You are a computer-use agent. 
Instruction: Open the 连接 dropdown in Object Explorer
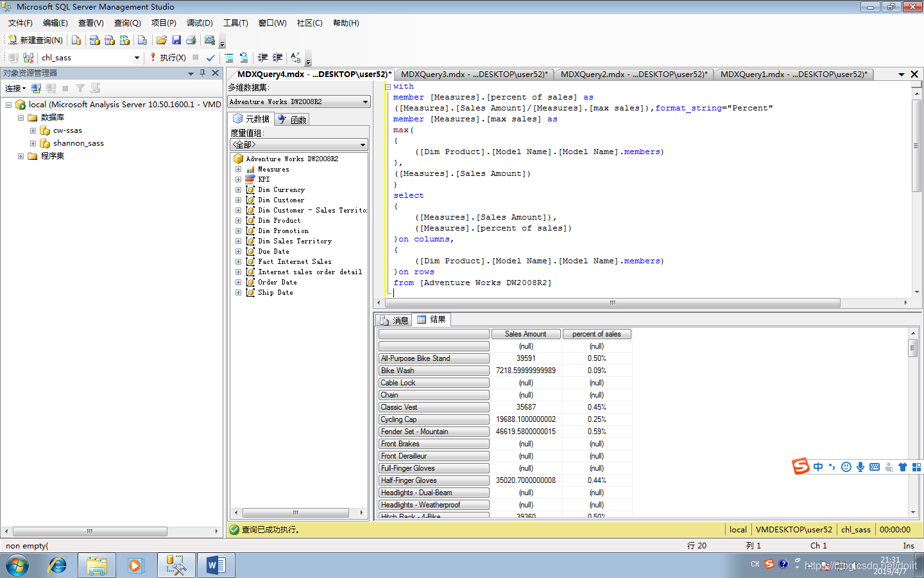(15, 88)
